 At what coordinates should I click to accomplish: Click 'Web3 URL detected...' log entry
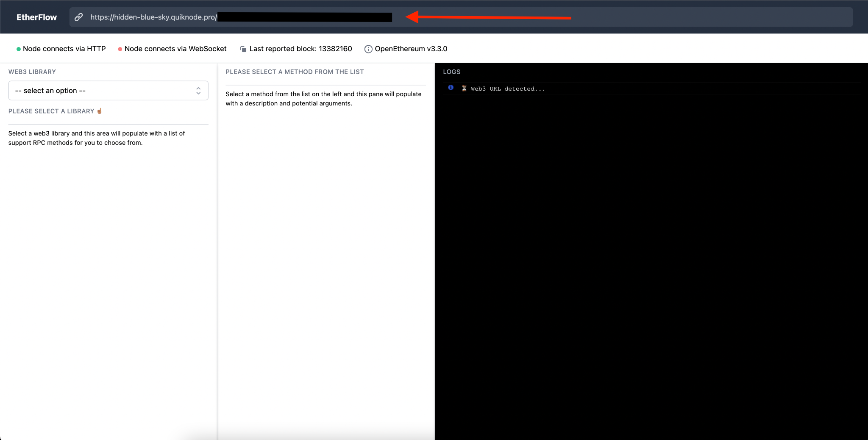(x=508, y=89)
